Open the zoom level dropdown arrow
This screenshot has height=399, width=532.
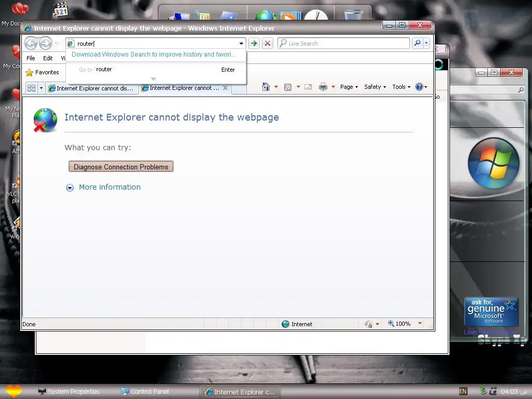pos(420,323)
